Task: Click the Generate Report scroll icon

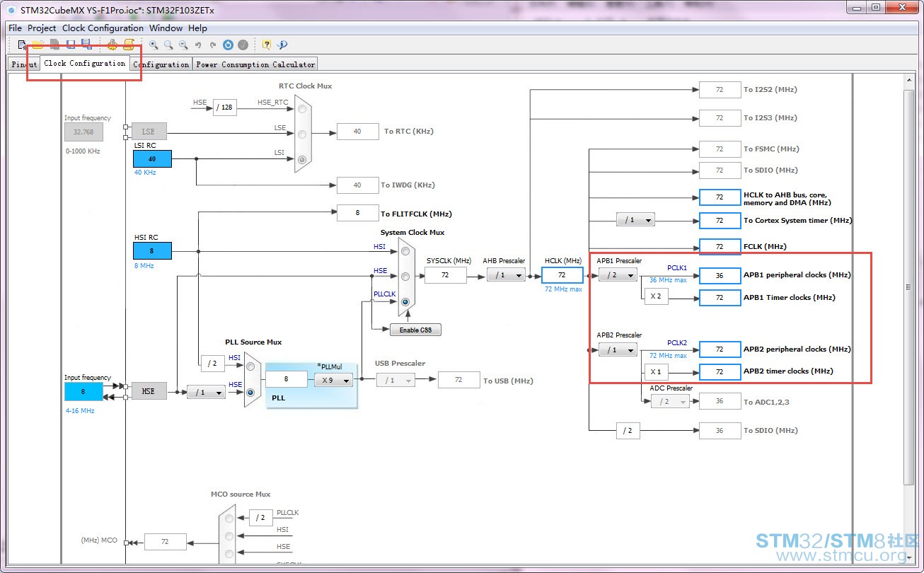Action: (x=129, y=45)
